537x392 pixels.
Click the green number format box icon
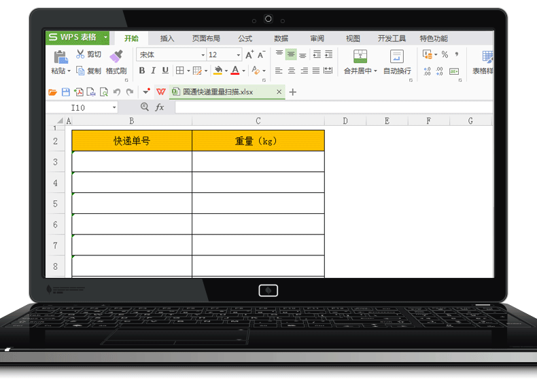click(454, 71)
